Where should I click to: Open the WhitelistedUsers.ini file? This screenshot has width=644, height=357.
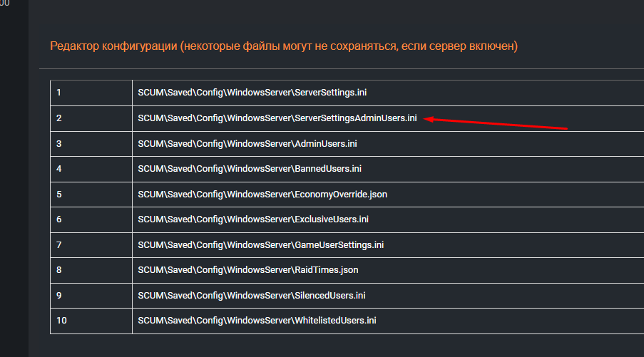(257, 321)
